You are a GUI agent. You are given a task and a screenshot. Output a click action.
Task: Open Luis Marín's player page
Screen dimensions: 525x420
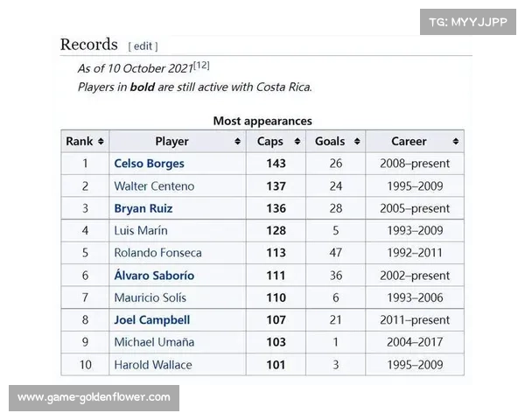point(141,230)
